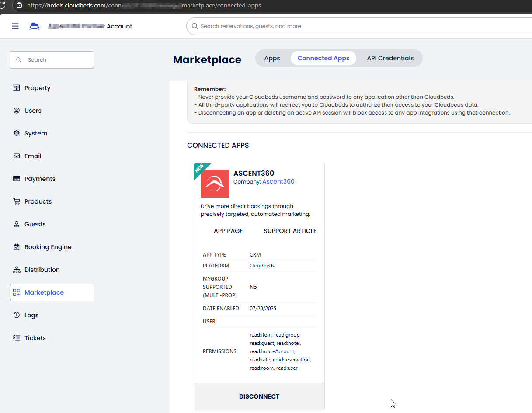Click the Marketplace page title
Image resolution: width=532 pixels, height=413 pixels.
pos(207,59)
